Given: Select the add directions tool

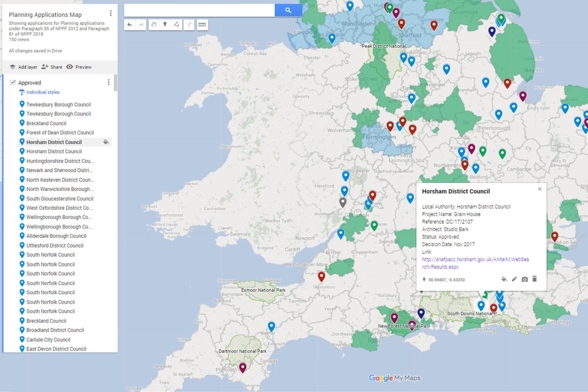Looking at the screenshot, I should [189, 25].
